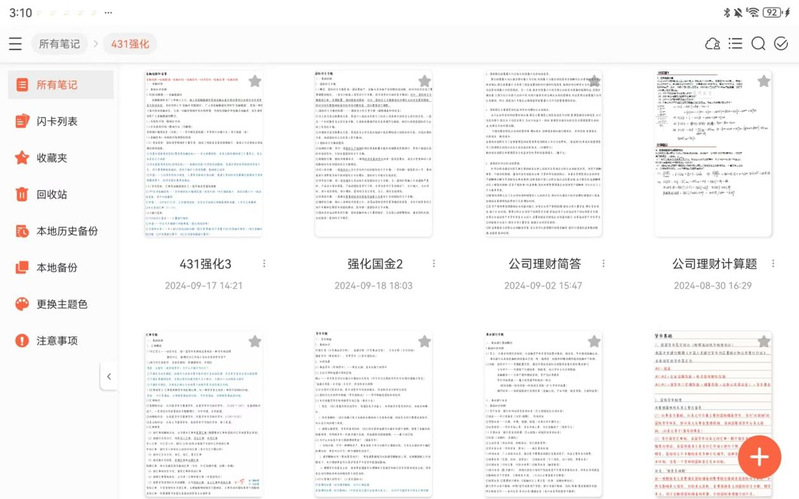Open the search magnifier icon
The width and height of the screenshot is (799, 499).
pos(758,44)
